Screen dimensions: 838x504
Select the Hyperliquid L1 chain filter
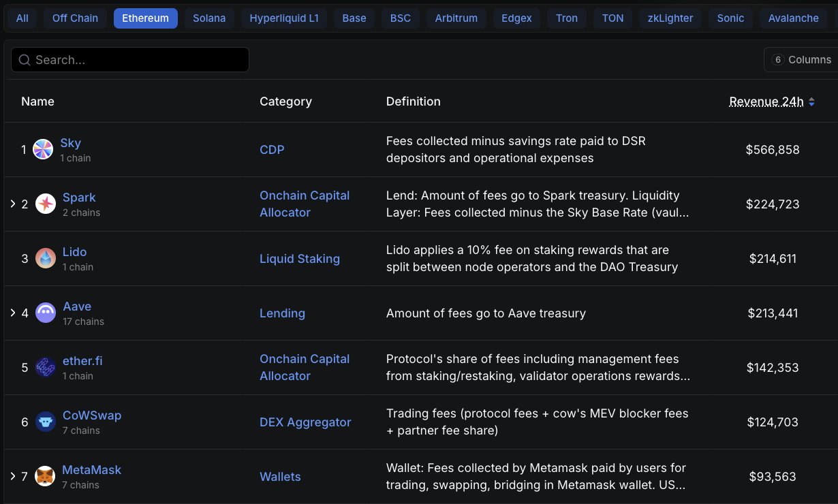284,18
